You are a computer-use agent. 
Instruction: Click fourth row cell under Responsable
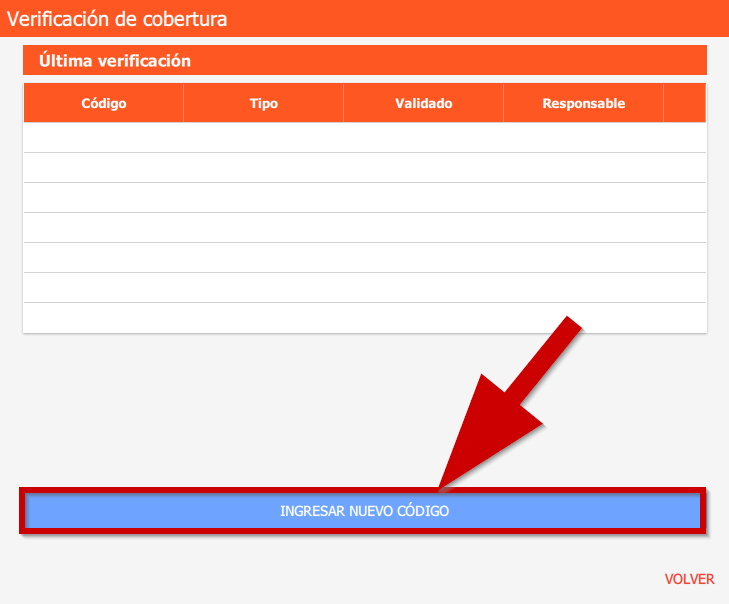click(x=583, y=228)
